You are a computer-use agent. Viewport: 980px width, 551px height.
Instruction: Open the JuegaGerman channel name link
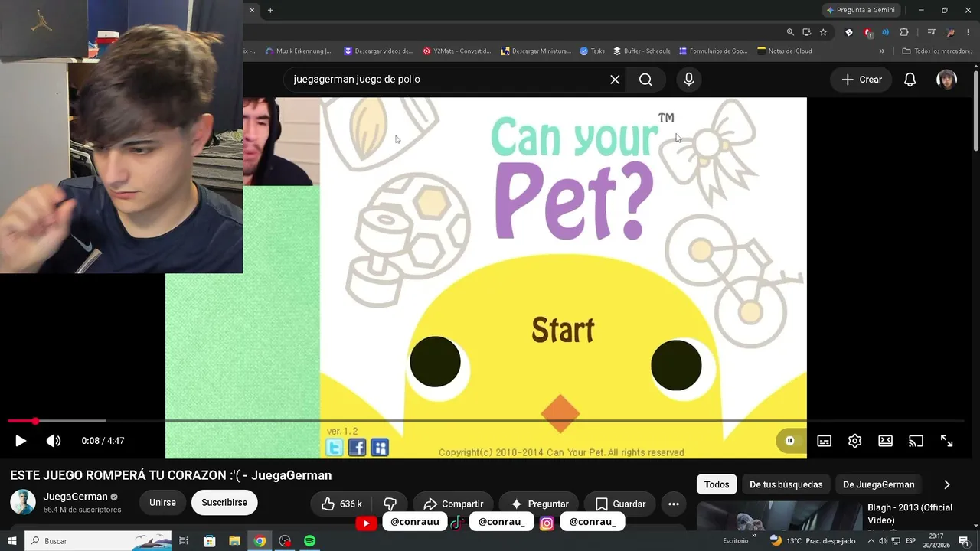click(76, 497)
